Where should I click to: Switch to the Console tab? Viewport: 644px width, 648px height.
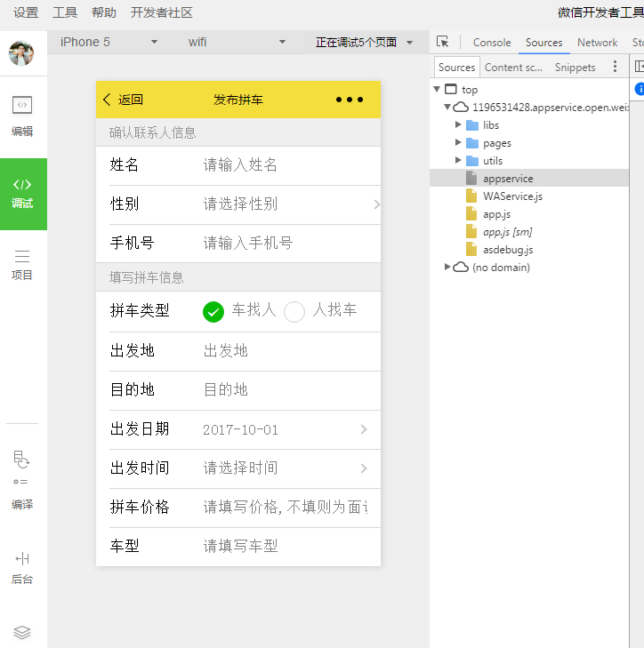pyautogui.click(x=492, y=42)
